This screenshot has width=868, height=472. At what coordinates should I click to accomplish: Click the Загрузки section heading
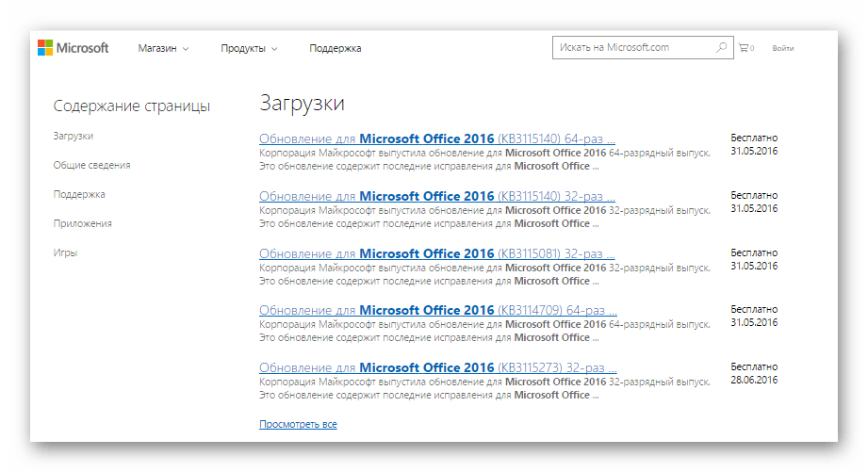(302, 104)
